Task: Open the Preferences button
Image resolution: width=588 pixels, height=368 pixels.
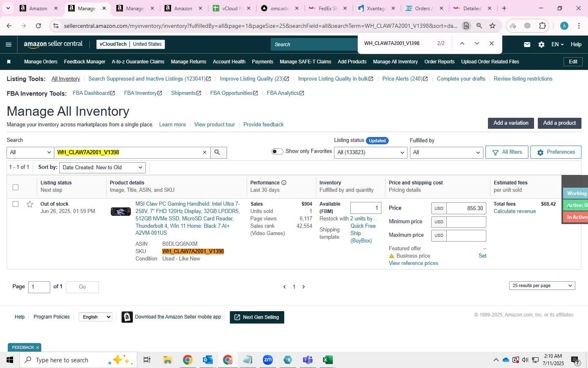Action: [556, 152]
